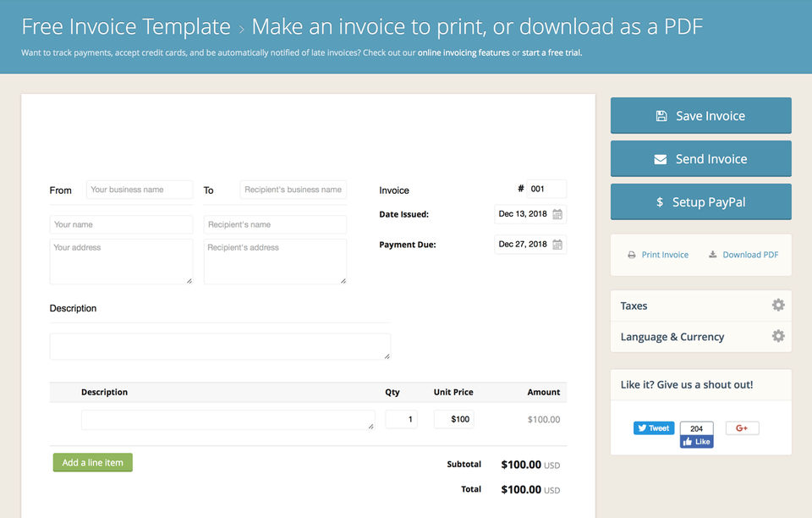Click the envelope icon on Send Invoice
Screen dimensions: 812x518
pos(661,159)
